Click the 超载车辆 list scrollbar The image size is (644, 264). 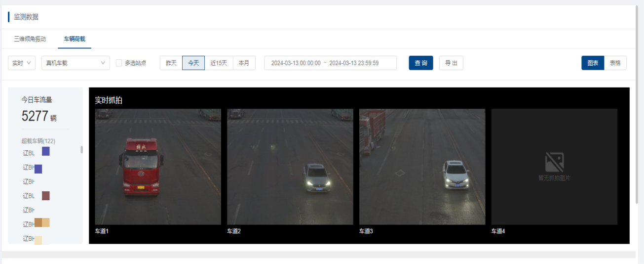pos(81,149)
